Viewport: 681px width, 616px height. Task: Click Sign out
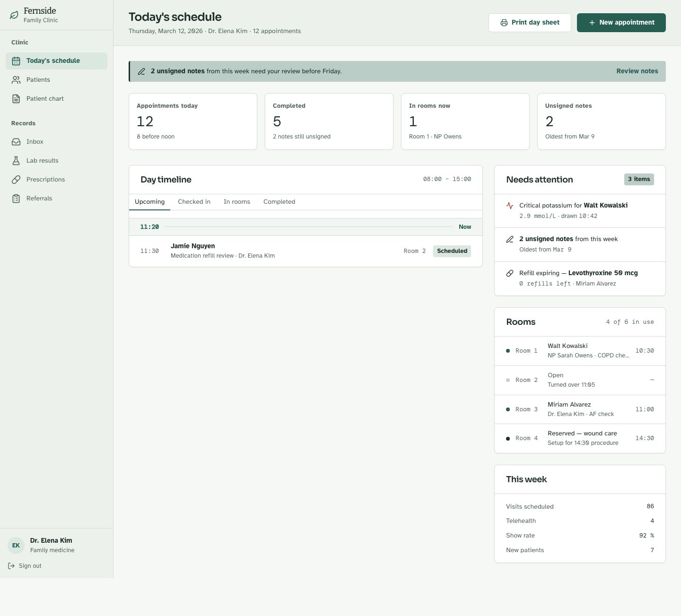coord(25,566)
